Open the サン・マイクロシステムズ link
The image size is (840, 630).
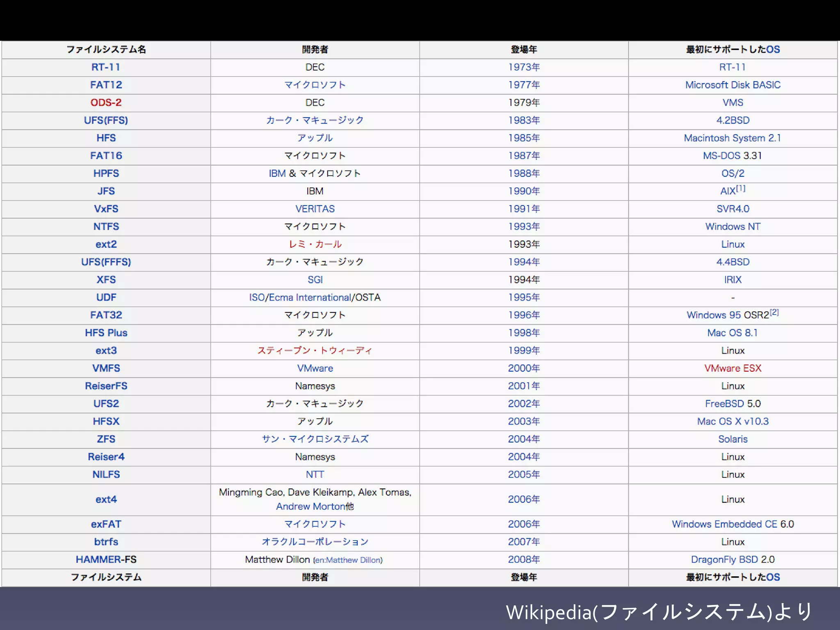click(315, 439)
